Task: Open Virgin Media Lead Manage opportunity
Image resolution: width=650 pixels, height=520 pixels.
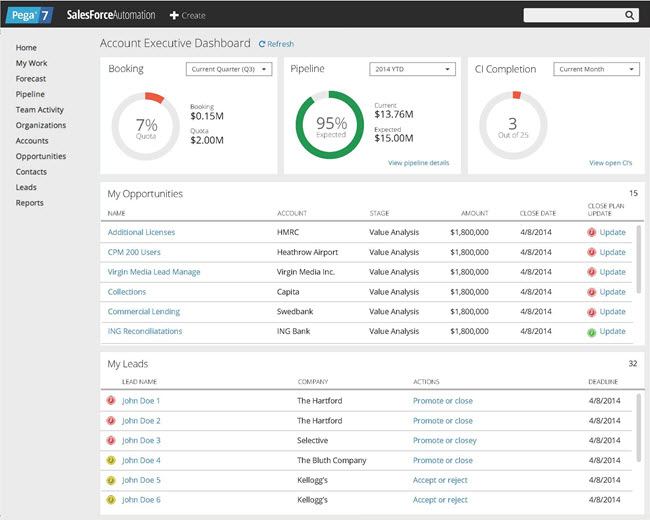Action: tap(154, 272)
